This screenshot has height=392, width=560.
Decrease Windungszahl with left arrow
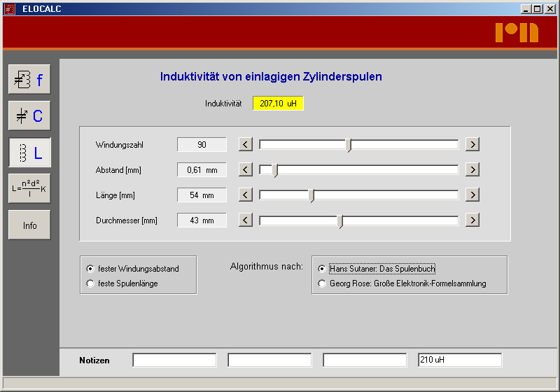[x=245, y=145]
